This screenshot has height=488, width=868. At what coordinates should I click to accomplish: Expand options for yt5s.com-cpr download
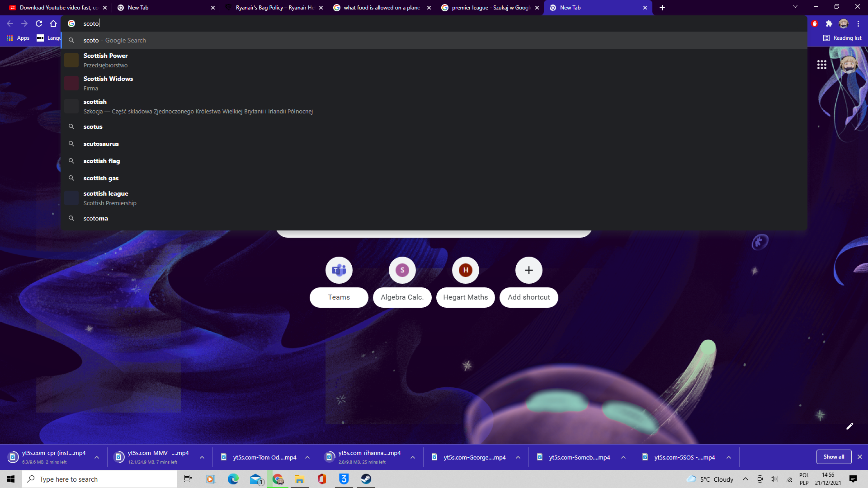[x=97, y=457]
